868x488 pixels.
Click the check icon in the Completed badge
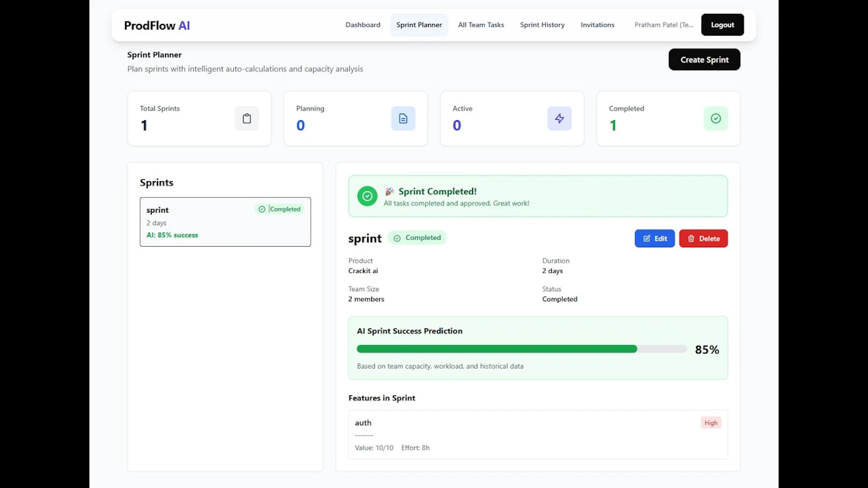(x=398, y=237)
